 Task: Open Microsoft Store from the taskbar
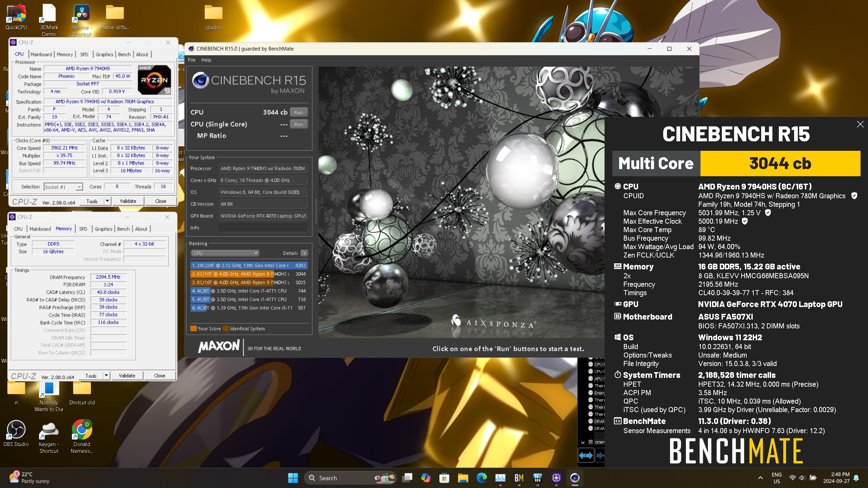pos(444,478)
